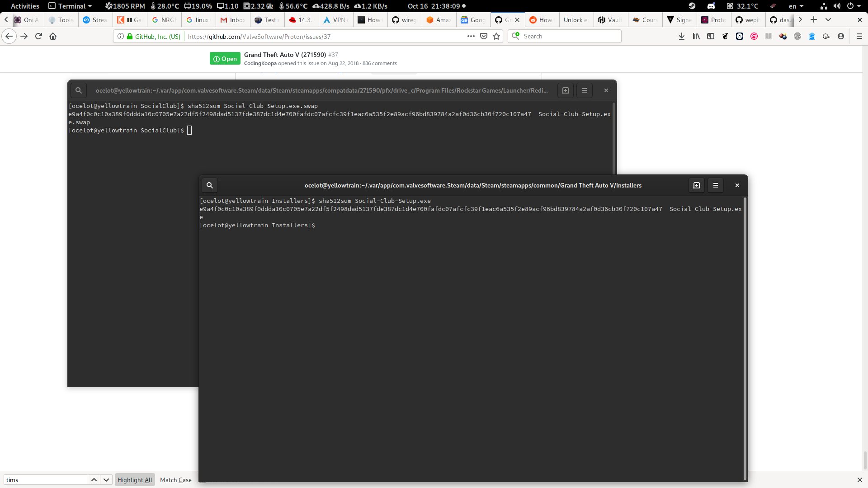Open the Installers terminal hamburger menu

(716, 185)
